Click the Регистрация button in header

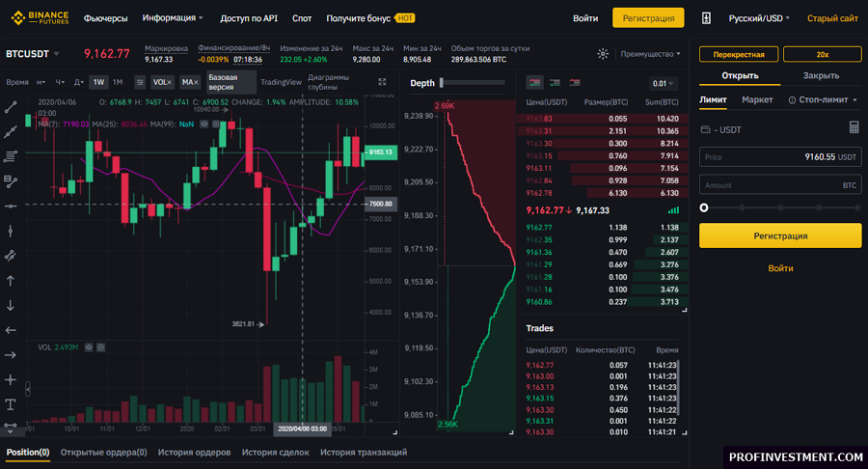tap(648, 17)
